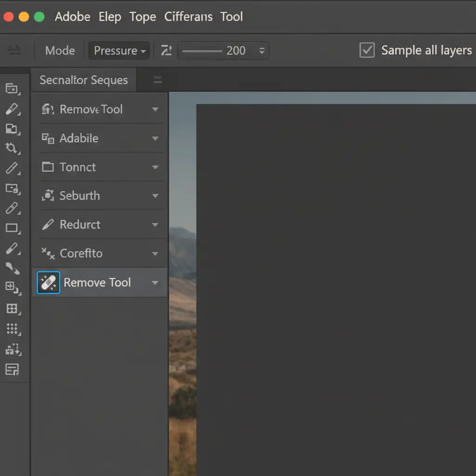Click the brush size icon before slider

166,50
